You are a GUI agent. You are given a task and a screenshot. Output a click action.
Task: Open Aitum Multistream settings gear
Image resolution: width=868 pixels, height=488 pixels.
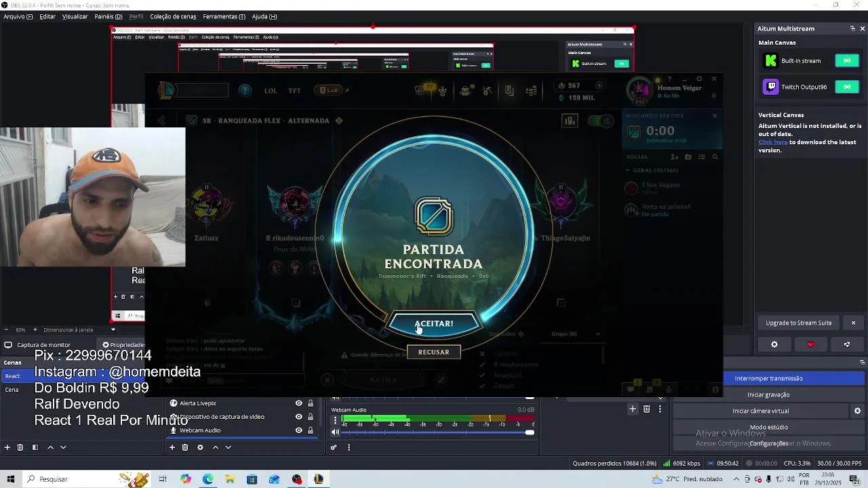point(774,344)
